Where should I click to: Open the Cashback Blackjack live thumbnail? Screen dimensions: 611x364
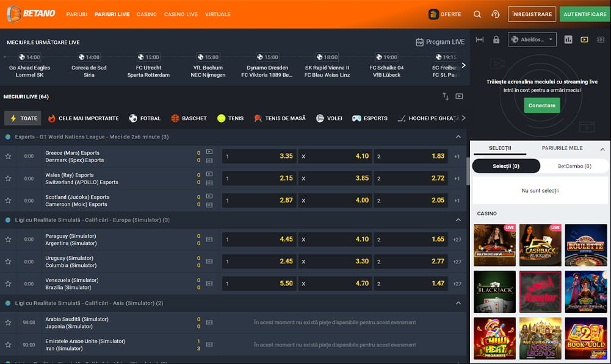point(540,245)
